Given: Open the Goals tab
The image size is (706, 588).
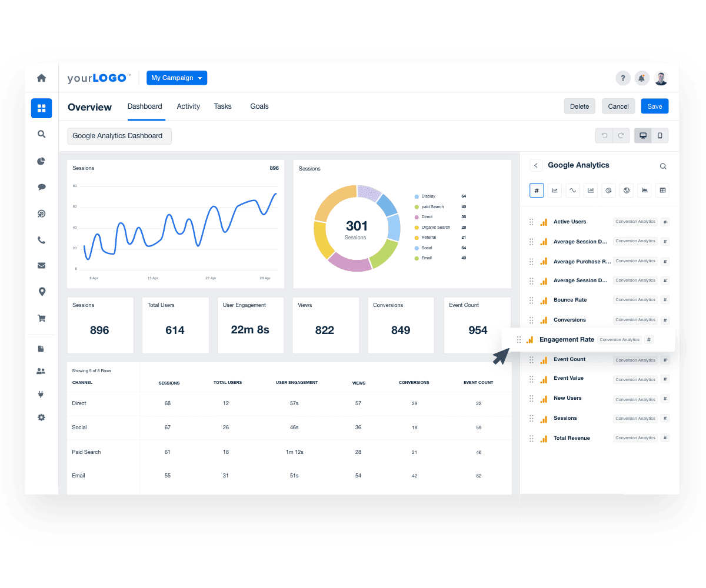Looking at the screenshot, I should point(259,106).
